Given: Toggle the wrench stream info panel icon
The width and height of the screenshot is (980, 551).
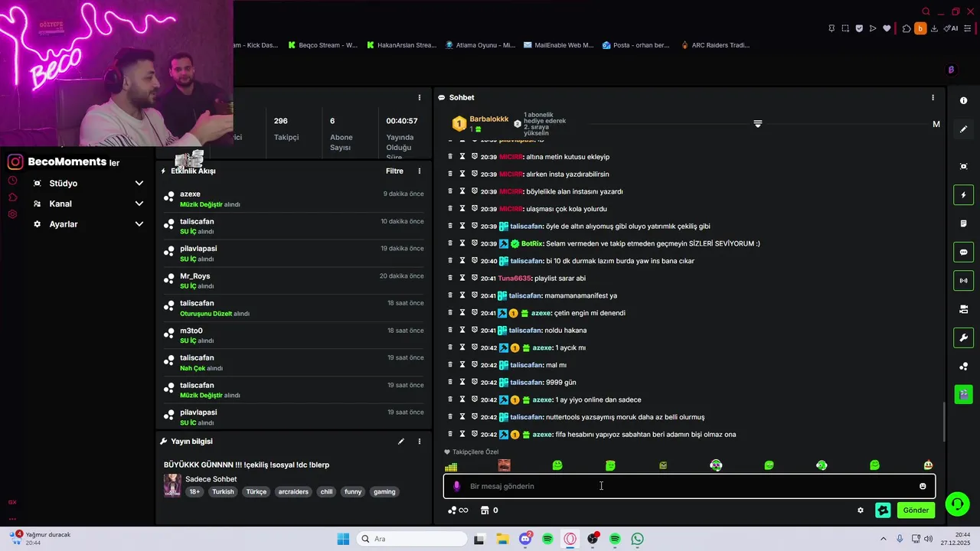Looking at the screenshot, I should [963, 337].
